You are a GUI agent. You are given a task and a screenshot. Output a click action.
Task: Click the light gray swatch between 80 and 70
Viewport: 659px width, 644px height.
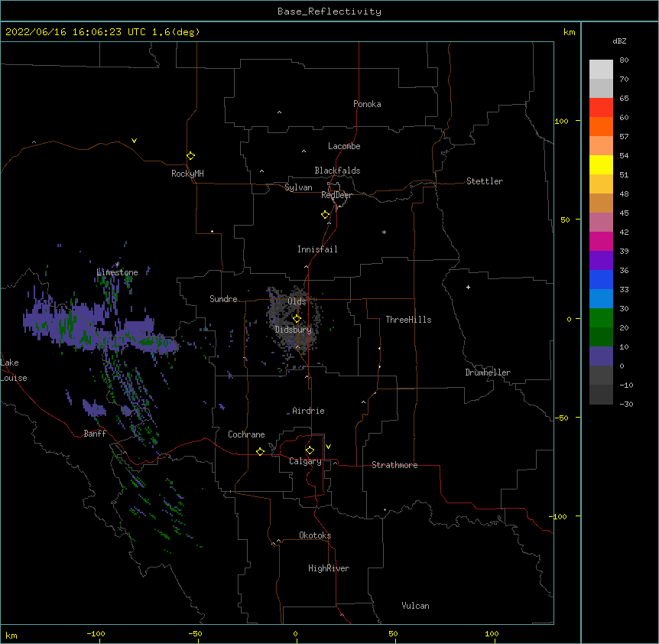pos(601,70)
